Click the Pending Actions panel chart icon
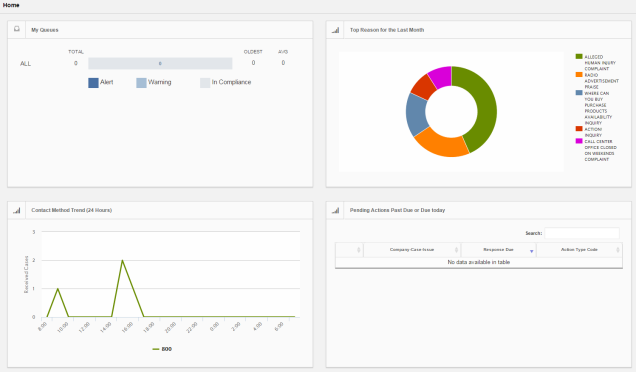 click(335, 210)
